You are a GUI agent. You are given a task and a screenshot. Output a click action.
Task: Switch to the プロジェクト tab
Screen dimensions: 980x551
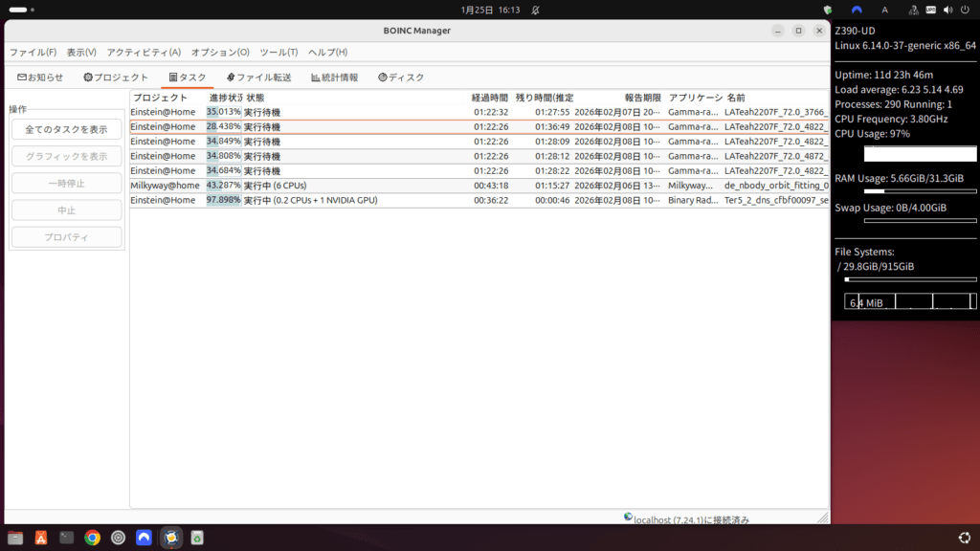pyautogui.click(x=116, y=77)
